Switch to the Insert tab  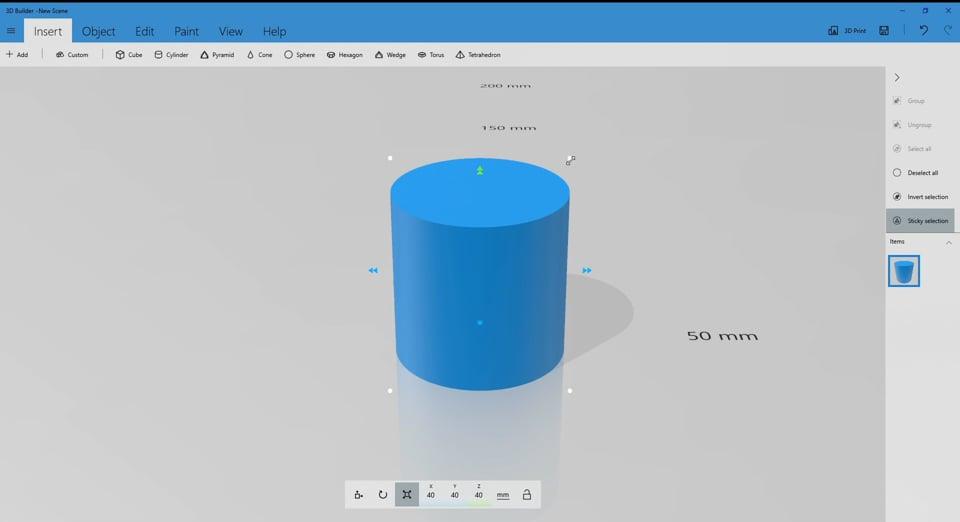tap(48, 31)
